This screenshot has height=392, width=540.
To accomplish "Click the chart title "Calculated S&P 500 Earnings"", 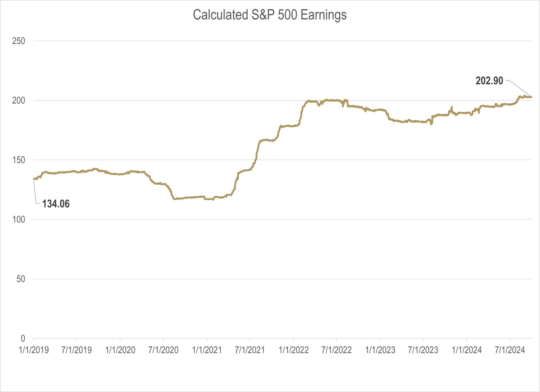I will (270, 15).
